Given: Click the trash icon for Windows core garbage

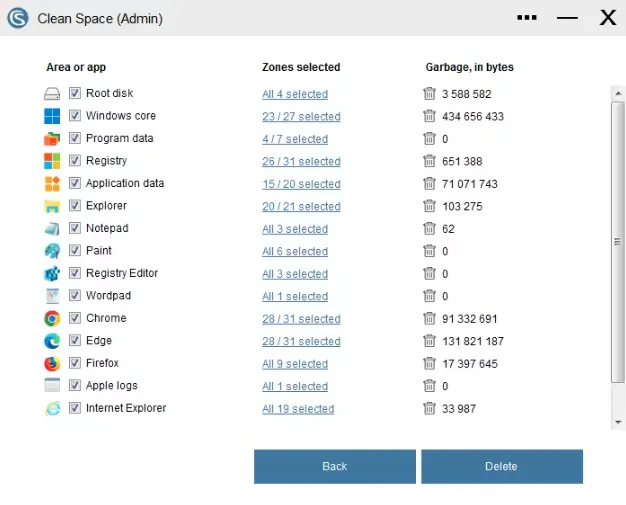Looking at the screenshot, I should [429, 116].
